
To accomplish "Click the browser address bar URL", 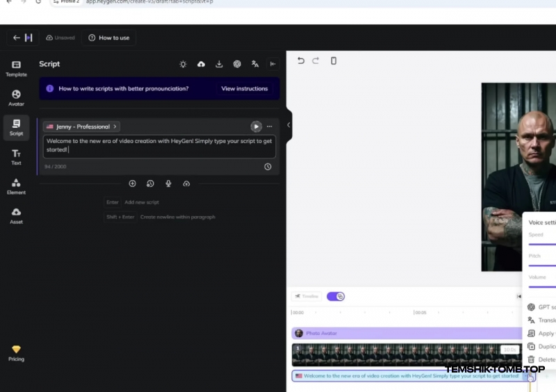I will tap(149, 2).
